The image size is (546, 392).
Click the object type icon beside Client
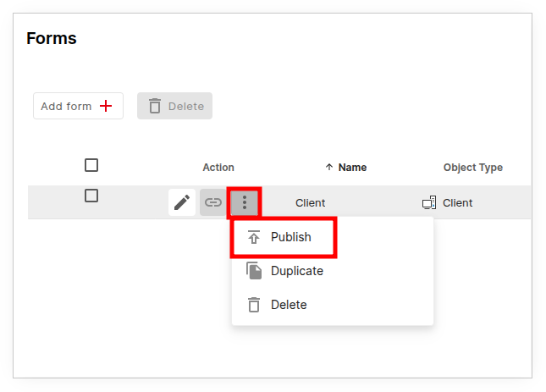[429, 202]
